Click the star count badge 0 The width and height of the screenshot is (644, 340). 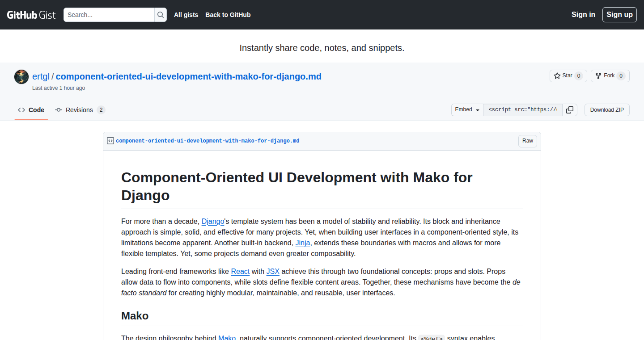coord(578,76)
